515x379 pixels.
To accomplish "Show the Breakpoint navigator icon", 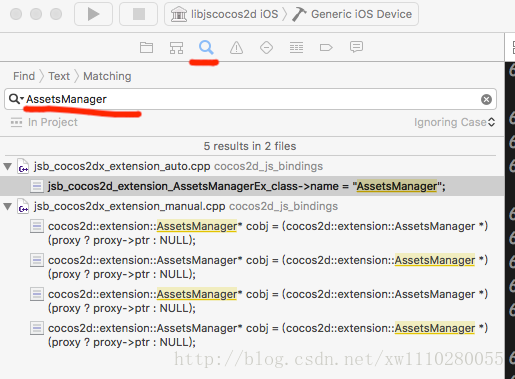I will pyautogui.click(x=326, y=48).
